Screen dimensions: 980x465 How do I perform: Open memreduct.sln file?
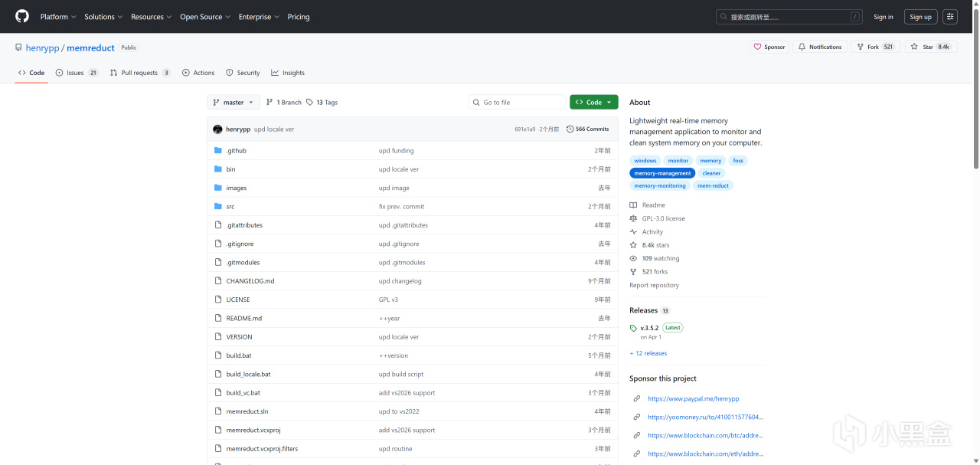(247, 411)
